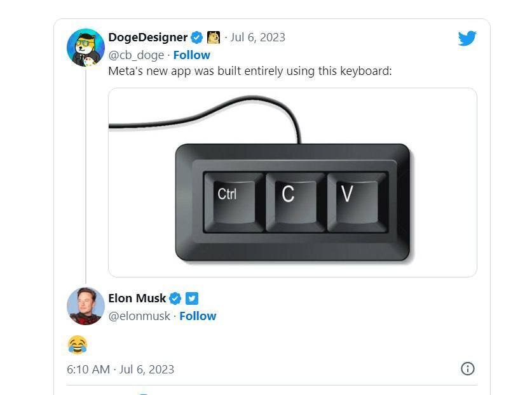Click the "Meta's new app" tweet text

(x=250, y=71)
